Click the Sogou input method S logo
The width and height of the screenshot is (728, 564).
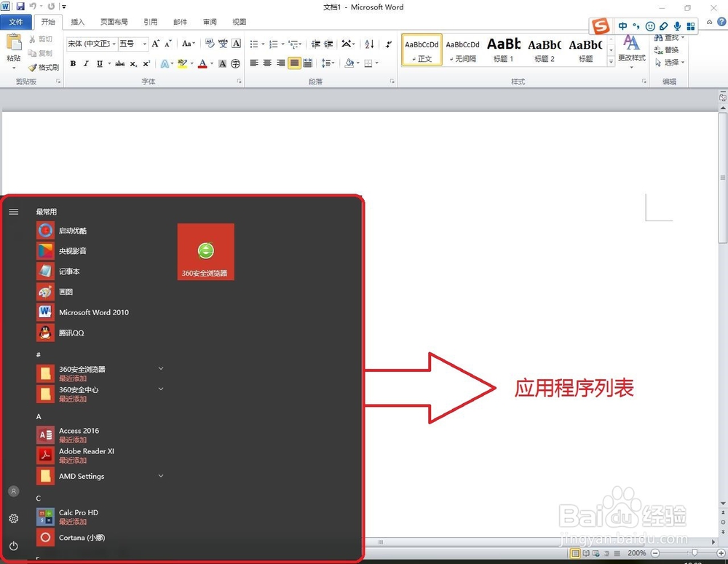[601, 26]
